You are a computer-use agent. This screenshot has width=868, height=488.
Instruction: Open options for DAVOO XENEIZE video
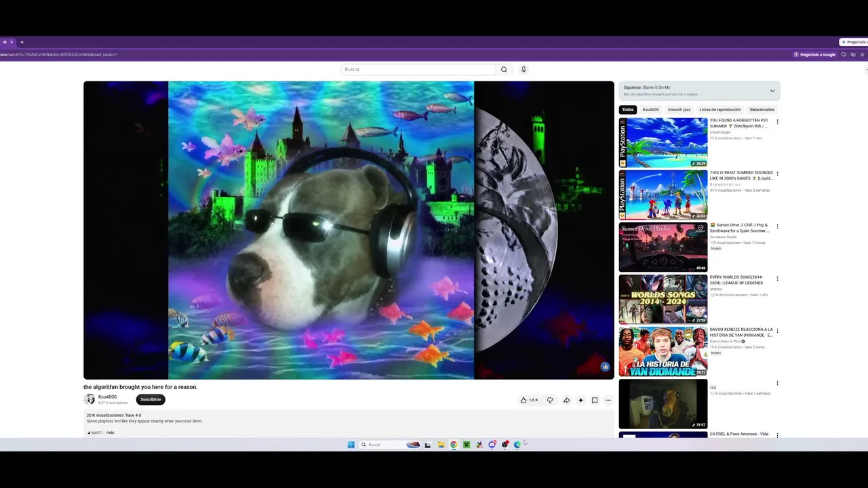tap(777, 331)
